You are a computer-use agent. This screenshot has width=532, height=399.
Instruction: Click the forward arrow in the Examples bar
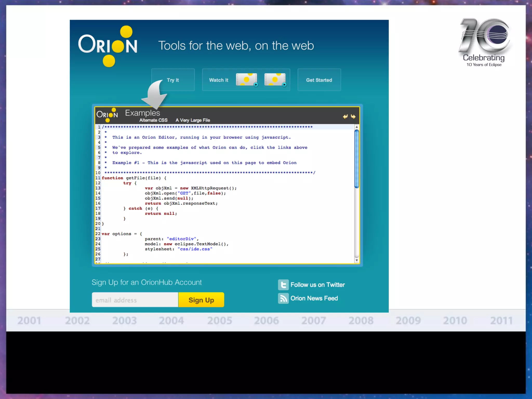353,117
